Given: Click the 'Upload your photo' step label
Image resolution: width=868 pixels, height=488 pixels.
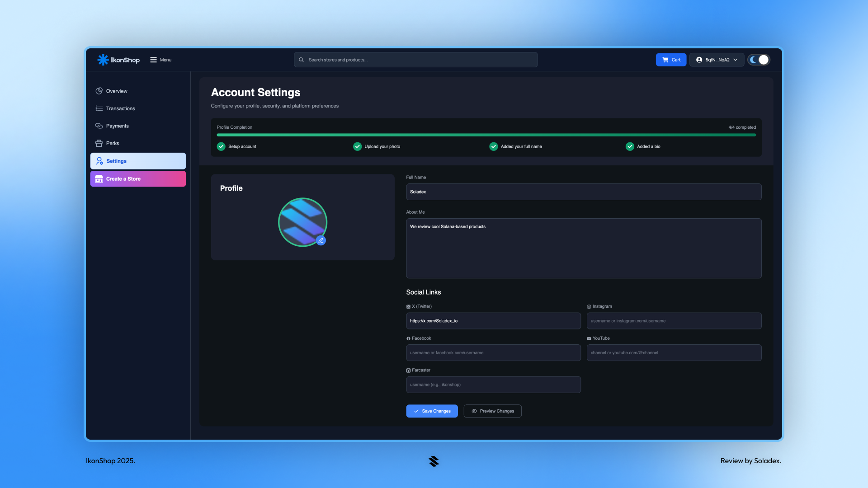Looking at the screenshot, I should tap(382, 146).
